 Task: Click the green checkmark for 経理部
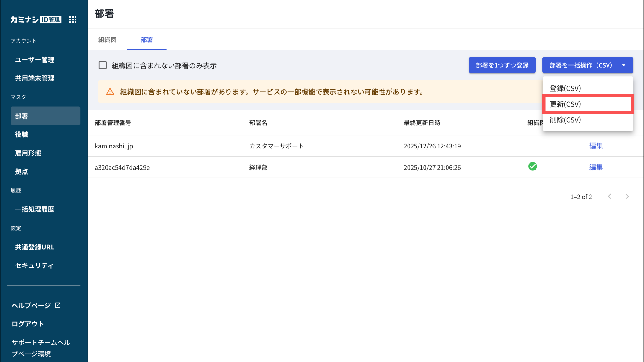[532, 166]
